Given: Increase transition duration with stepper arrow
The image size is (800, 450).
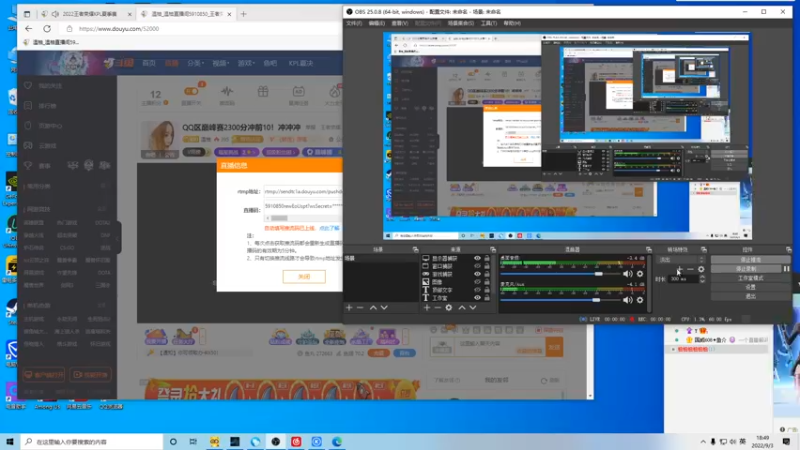Looking at the screenshot, I should coord(702,277).
